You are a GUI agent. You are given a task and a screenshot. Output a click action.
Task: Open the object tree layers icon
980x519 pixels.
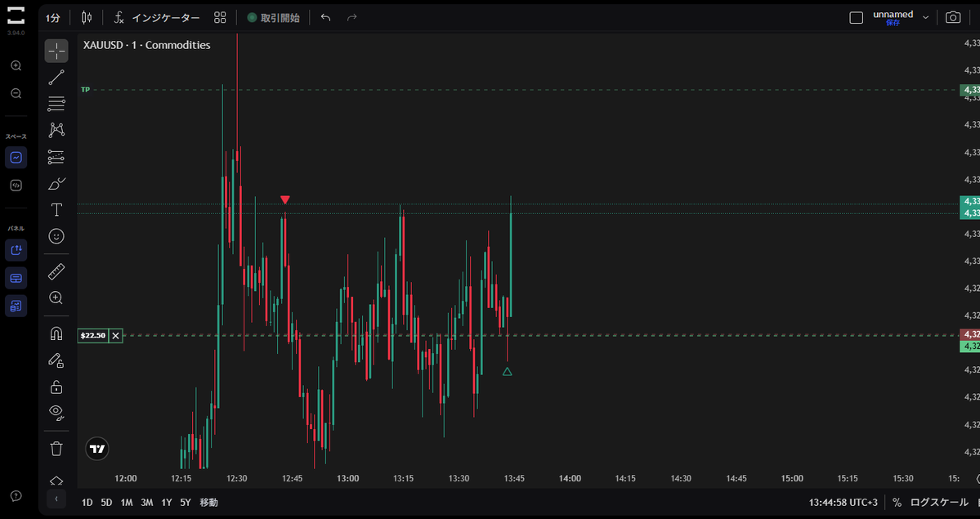tap(56, 481)
